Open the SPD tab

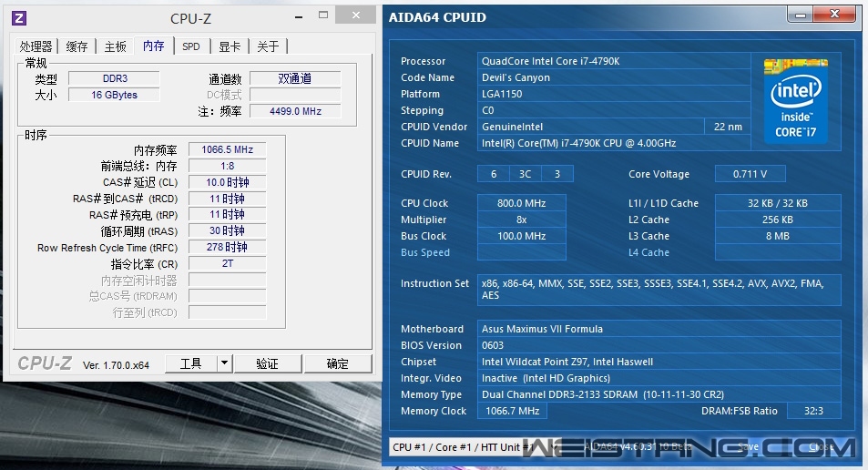tap(191, 46)
